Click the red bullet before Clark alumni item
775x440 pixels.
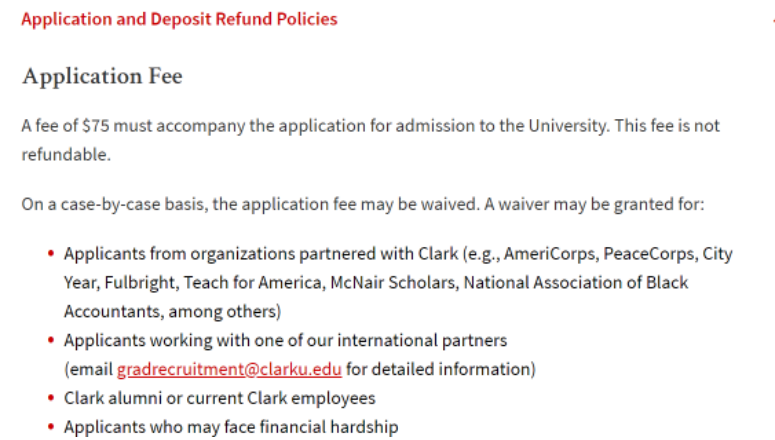point(51,398)
